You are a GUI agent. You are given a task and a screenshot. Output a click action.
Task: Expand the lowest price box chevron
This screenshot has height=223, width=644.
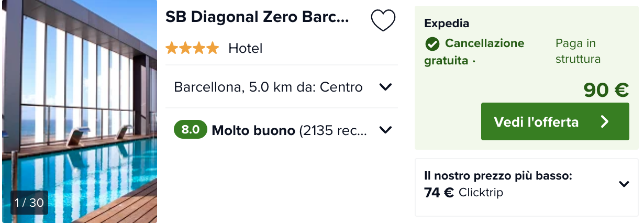pyautogui.click(x=624, y=184)
